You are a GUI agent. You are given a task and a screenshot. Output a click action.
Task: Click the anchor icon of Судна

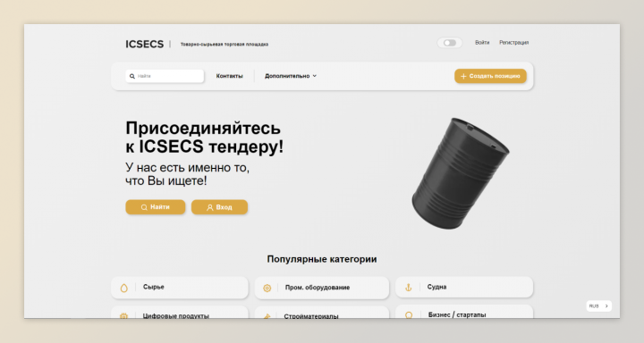tap(408, 288)
